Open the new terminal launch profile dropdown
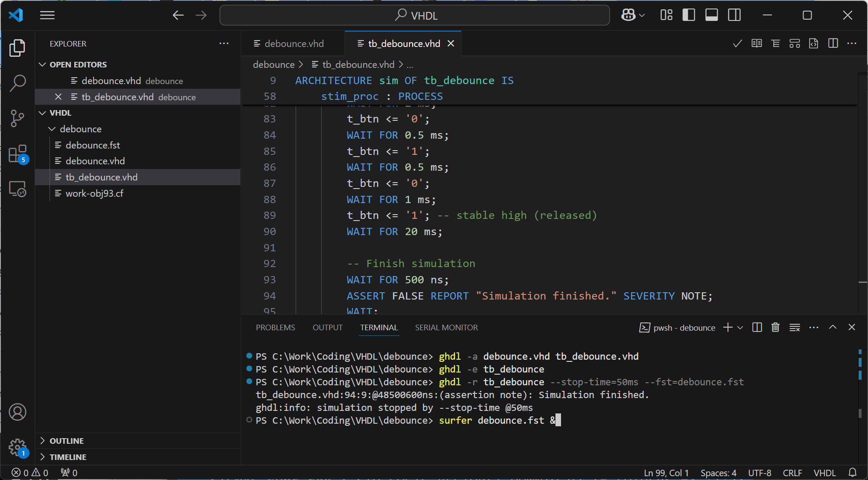This screenshot has width=868, height=480. [740, 327]
